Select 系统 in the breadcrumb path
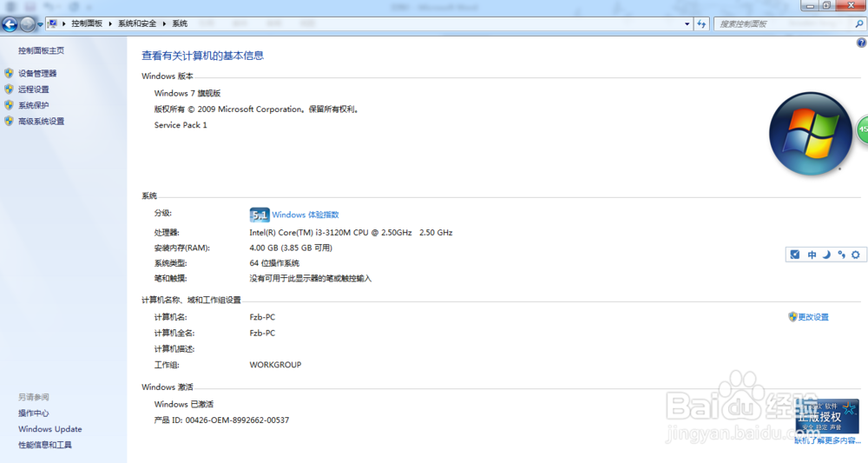Viewport: 868px width, 463px height. 180,23
